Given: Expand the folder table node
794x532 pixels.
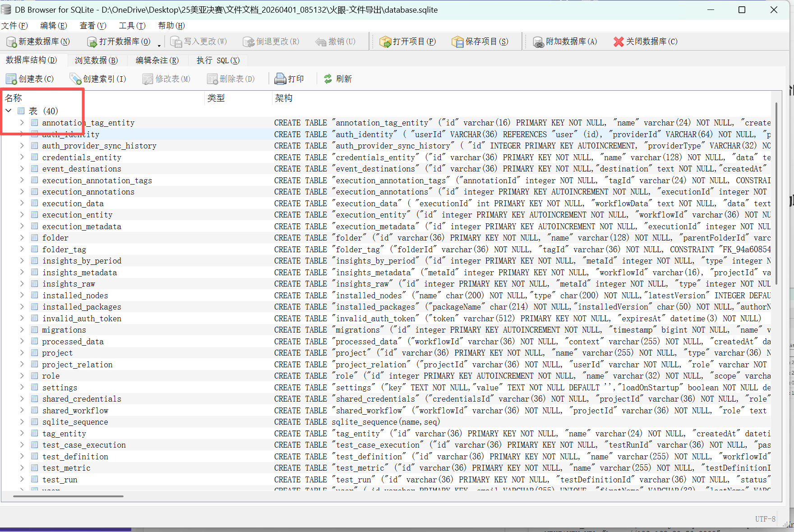Looking at the screenshot, I should (x=22, y=238).
